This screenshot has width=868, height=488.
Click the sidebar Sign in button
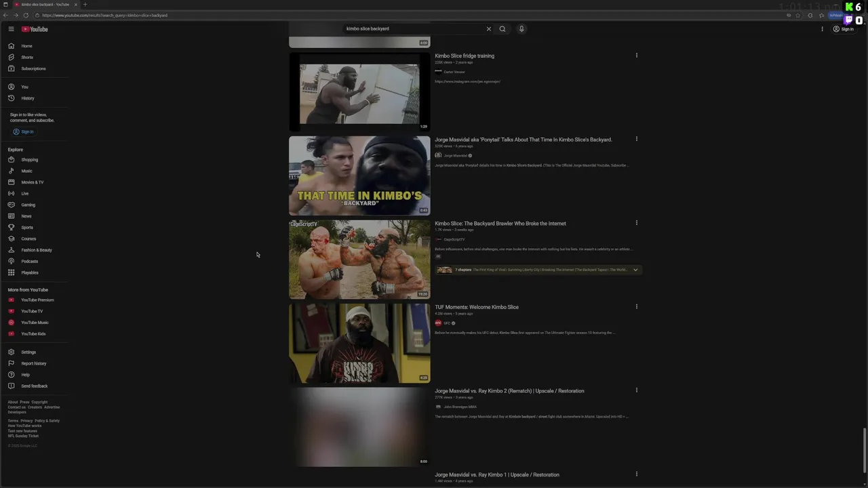click(23, 131)
